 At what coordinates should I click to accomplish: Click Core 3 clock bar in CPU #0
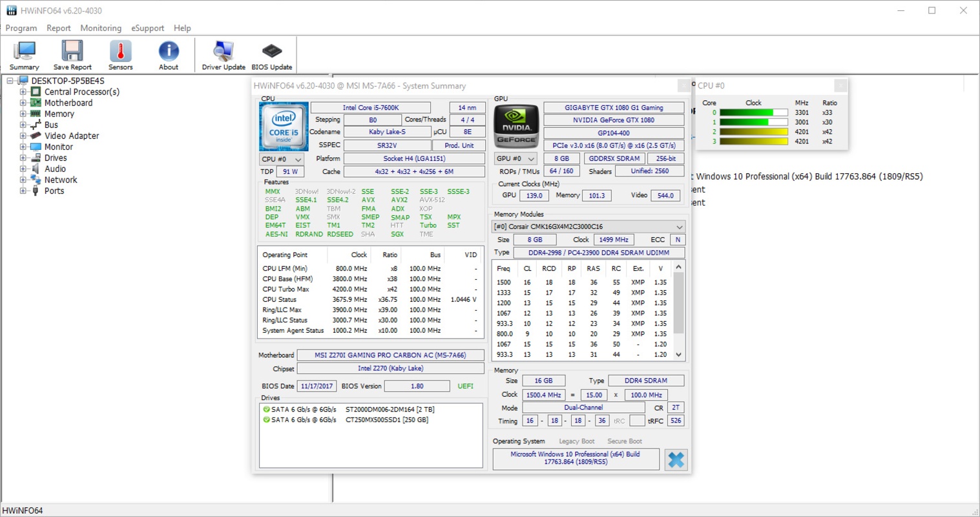point(754,141)
